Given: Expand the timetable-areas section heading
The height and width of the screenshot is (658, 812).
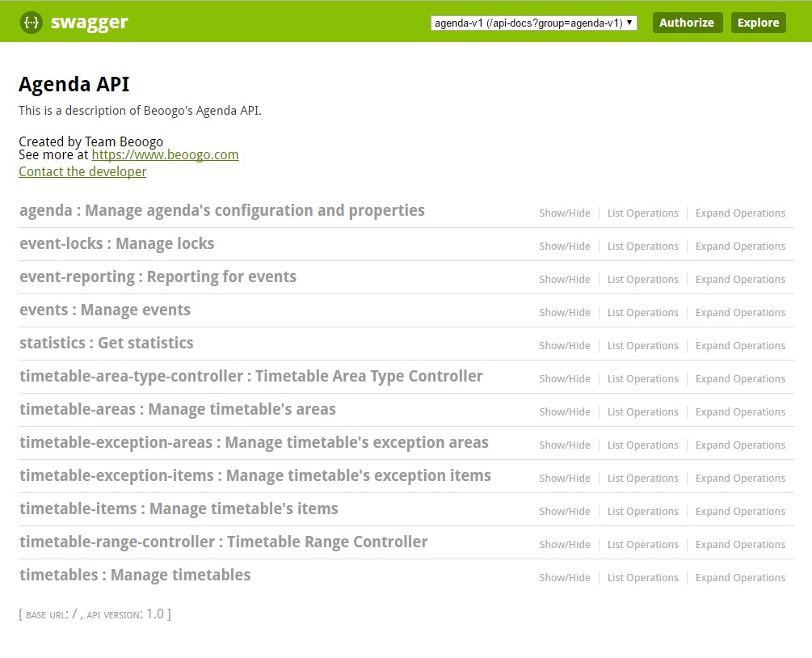Looking at the screenshot, I should coord(178,409).
